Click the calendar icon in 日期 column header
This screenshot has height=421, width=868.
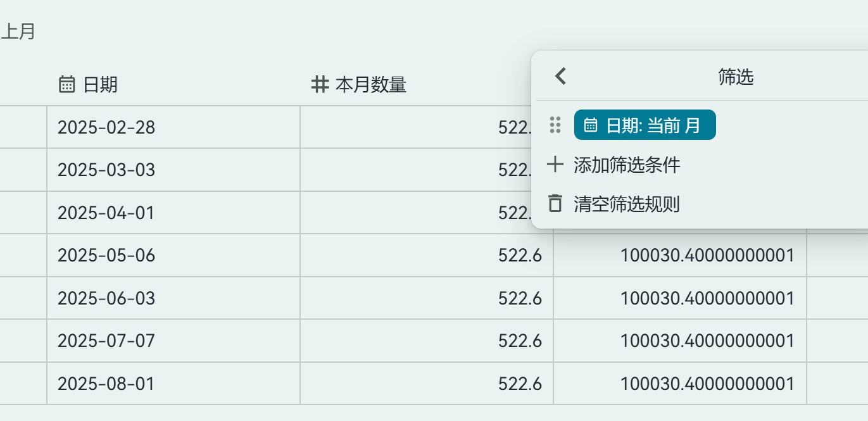(x=66, y=84)
